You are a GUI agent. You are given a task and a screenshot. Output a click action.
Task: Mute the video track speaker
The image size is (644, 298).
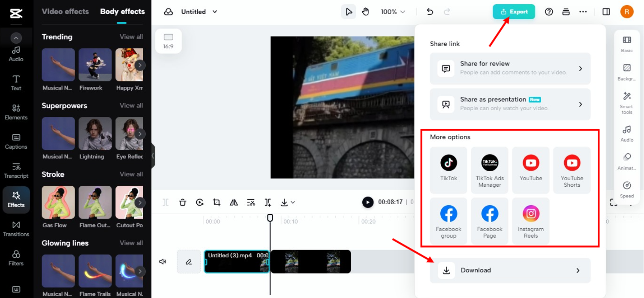coord(163,262)
